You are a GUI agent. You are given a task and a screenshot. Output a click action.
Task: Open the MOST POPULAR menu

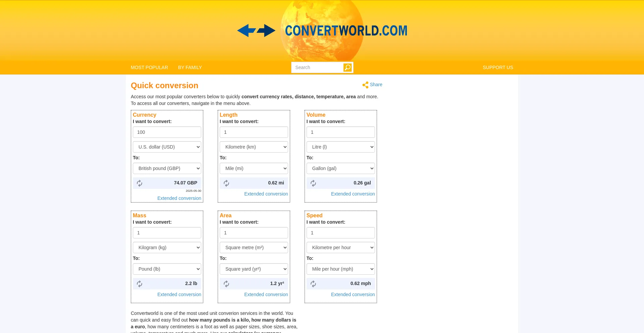[x=149, y=67]
